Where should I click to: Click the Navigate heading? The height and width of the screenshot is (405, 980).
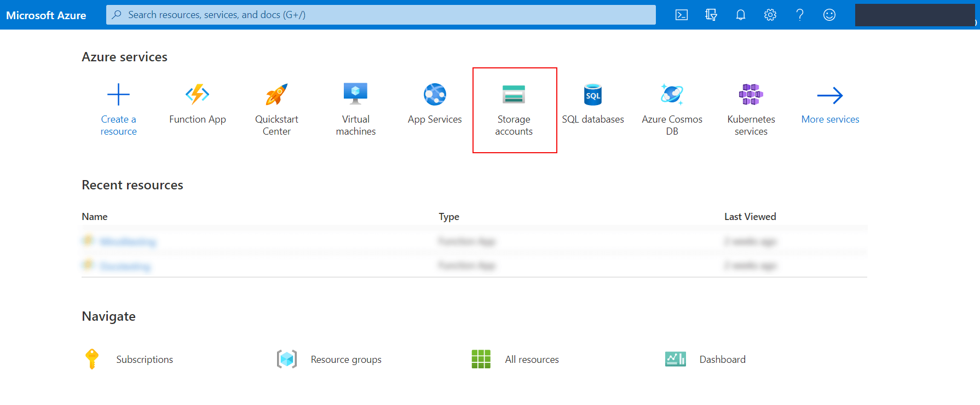109,316
